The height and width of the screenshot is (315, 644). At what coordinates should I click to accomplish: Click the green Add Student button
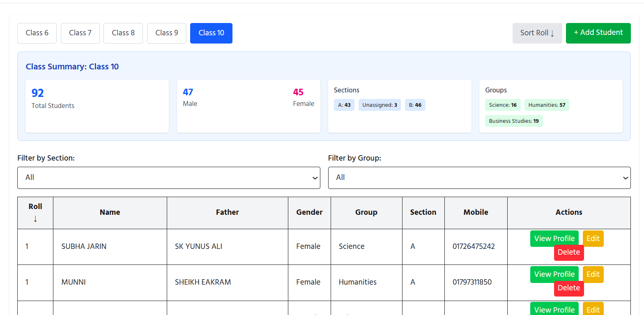[x=598, y=33]
